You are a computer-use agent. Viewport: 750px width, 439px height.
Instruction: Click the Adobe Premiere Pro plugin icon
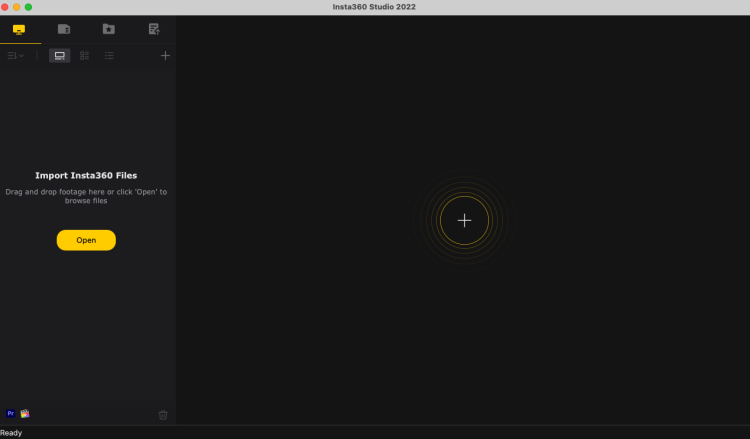11,414
